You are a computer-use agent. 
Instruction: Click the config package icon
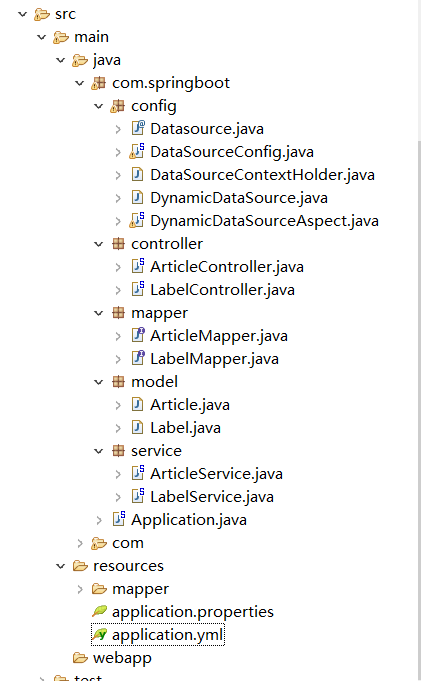tap(118, 106)
